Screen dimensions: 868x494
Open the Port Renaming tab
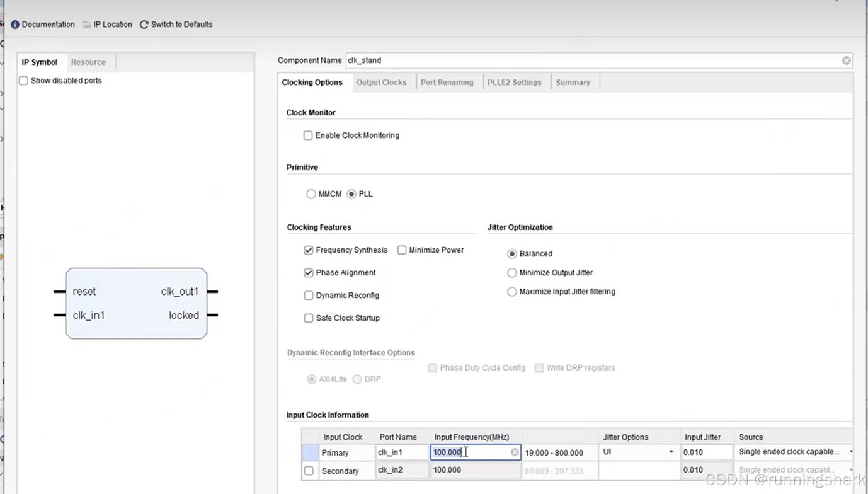pyautogui.click(x=447, y=83)
